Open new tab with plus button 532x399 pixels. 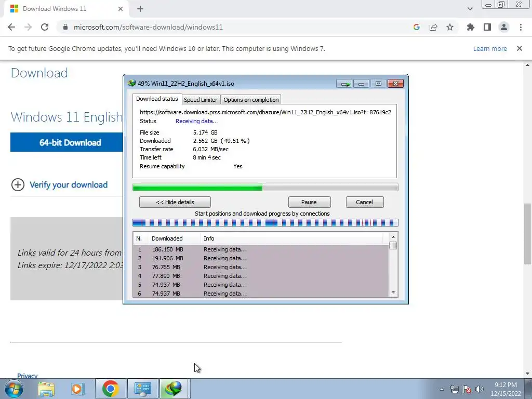click(140, 9)
